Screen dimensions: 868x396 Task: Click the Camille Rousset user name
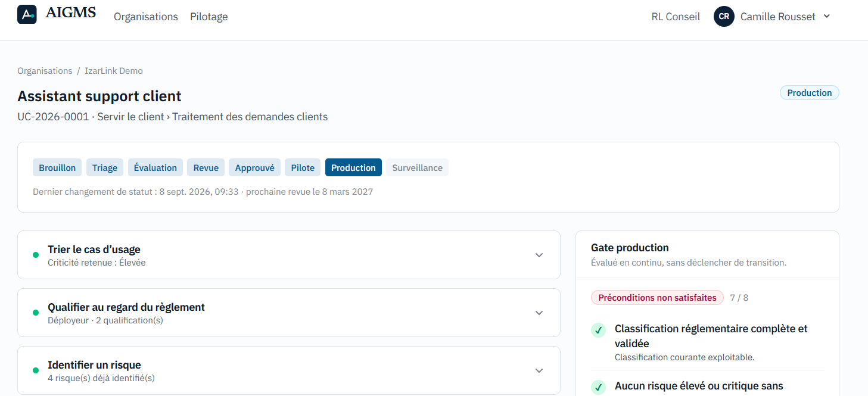click(x=778, y=17)
